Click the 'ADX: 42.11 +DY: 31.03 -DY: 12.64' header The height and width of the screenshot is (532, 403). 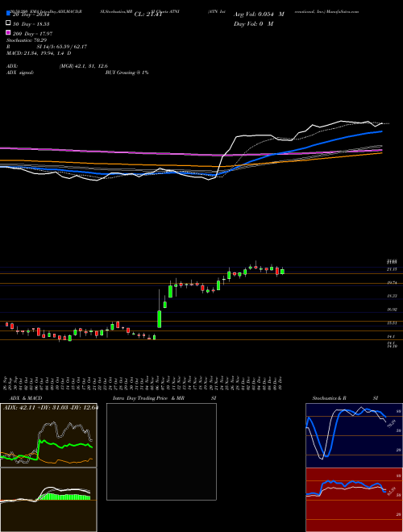51,407
